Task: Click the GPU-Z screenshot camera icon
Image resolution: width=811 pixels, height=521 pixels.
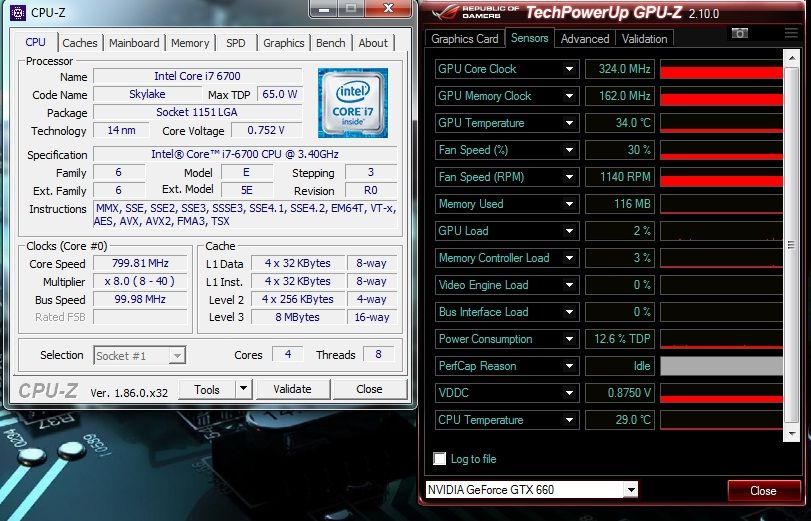Action: [740, 33]
